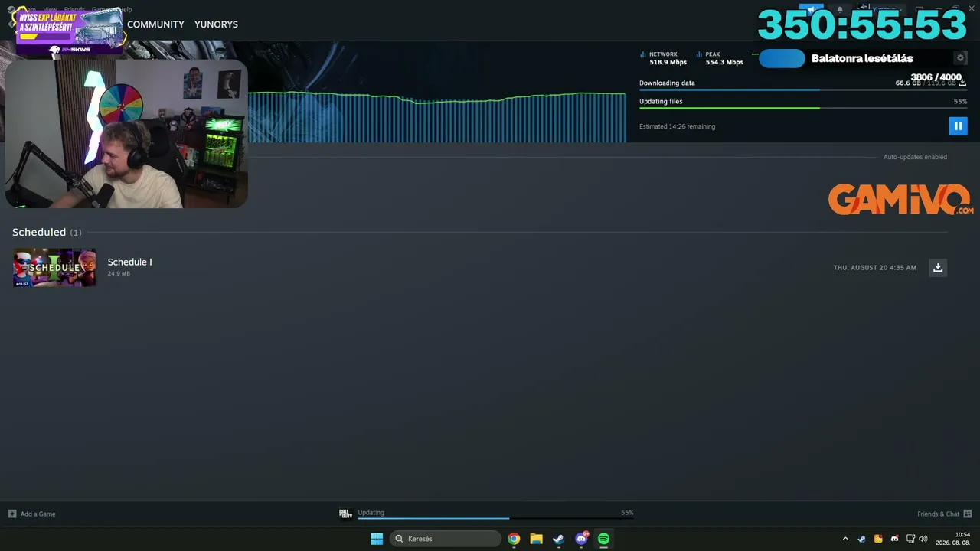Click the Downloading data label

[667, 83]
